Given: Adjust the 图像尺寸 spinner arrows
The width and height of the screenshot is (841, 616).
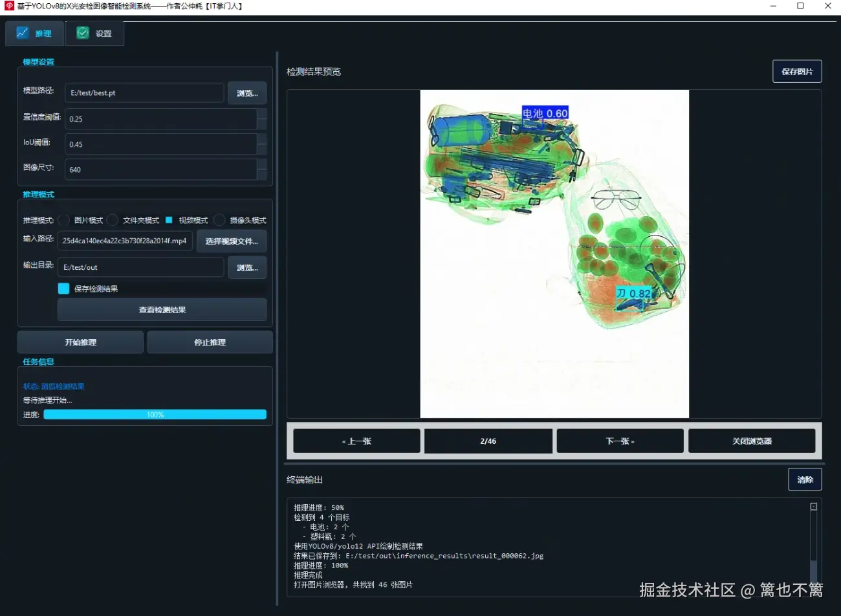Looking at the screenshot, I should pyautogui.click(x=262, y=170).
